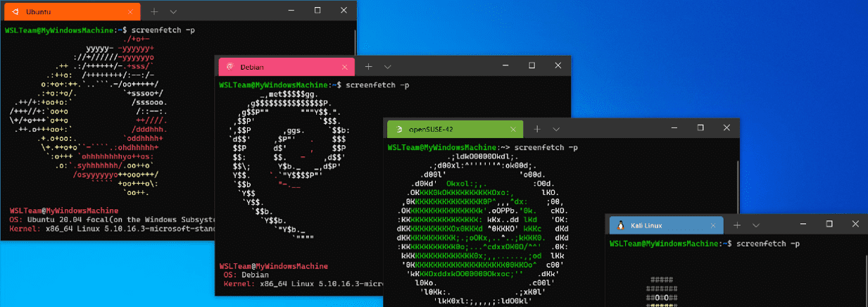The height and width of the screenshot is (307, 868).
Task: Add new tab in openSUSE window
Action: (x=537, y=130)
